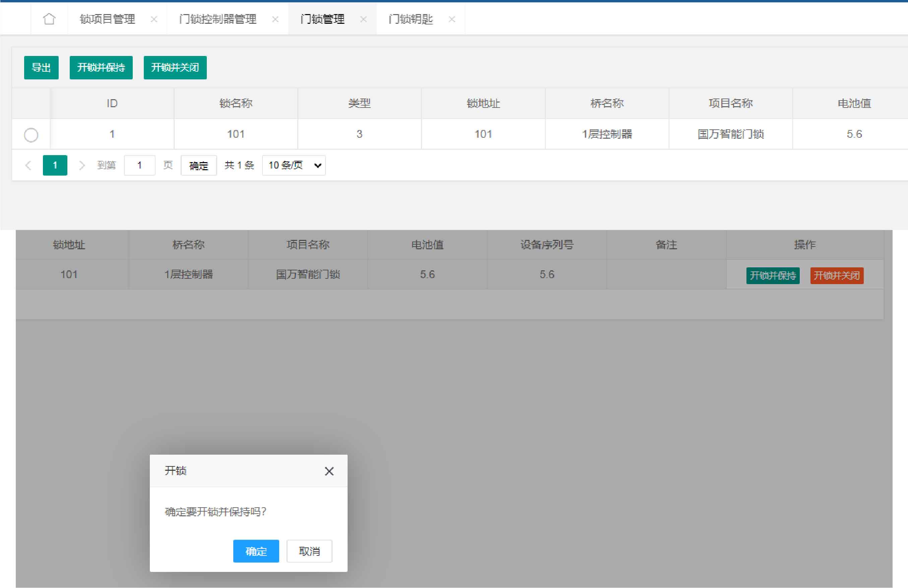Click the green 开锁并保持 toolbar button

pos(101,67)
